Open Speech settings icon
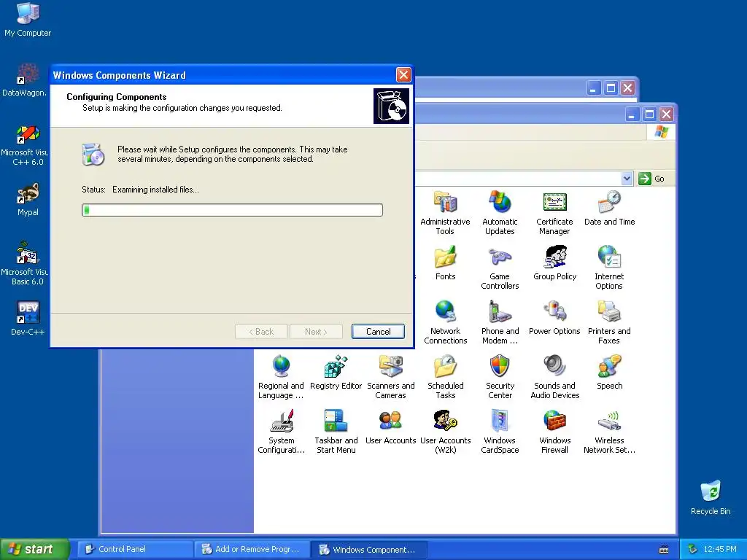 pos(609,373)
